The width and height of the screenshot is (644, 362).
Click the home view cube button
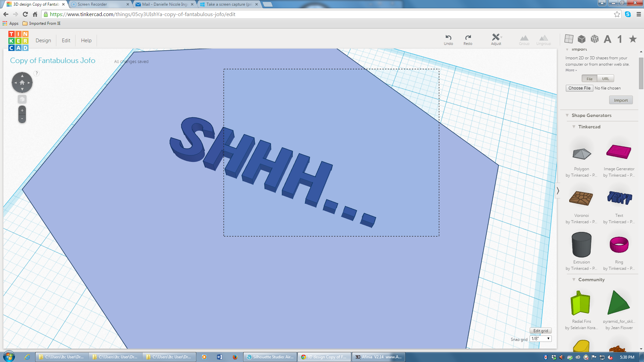[x=22, y=99]
